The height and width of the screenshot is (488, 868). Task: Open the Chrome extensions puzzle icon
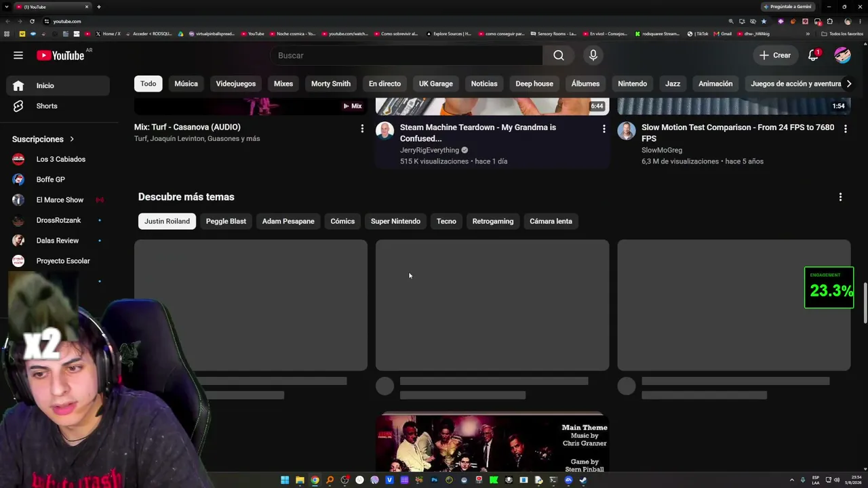point(829,21)
